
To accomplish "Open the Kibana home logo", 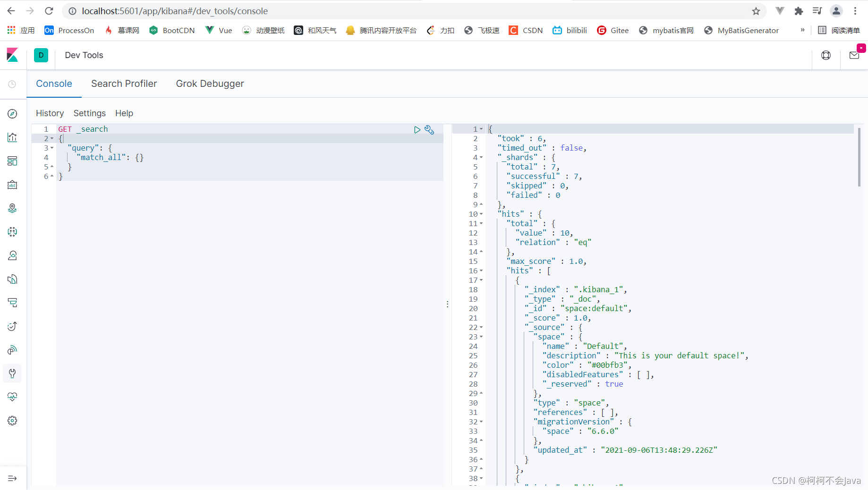I will [13, 55].
